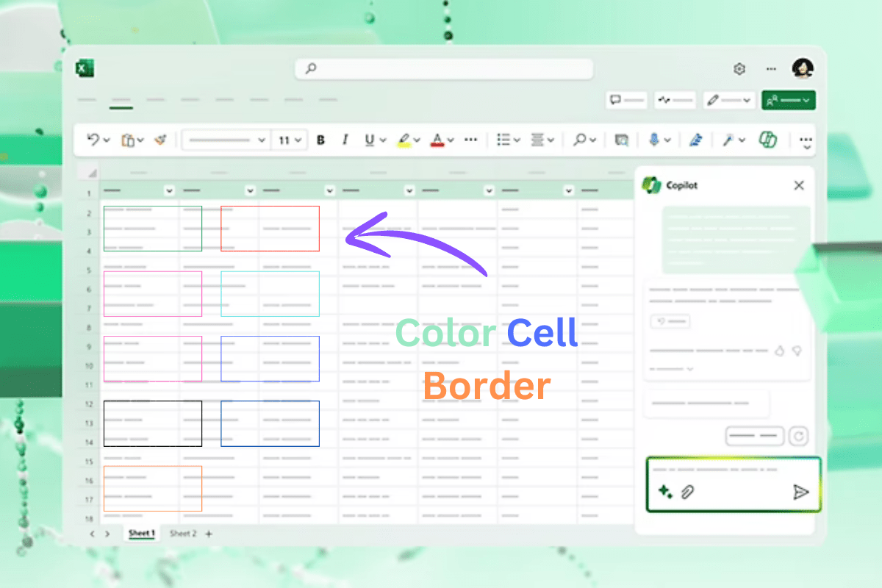The width and height of the screenshot is (882, 588).
Task: Go to the next sheet arrow
Action: 107,534
